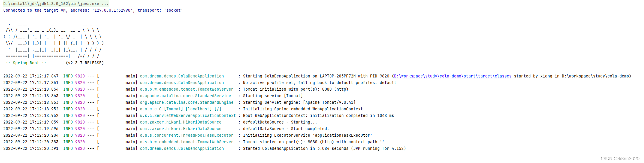This screenshot has height=163, width=644.
Task: Click the 'Tomcat initialized with port(s): 8080' message
Action: 295,89
